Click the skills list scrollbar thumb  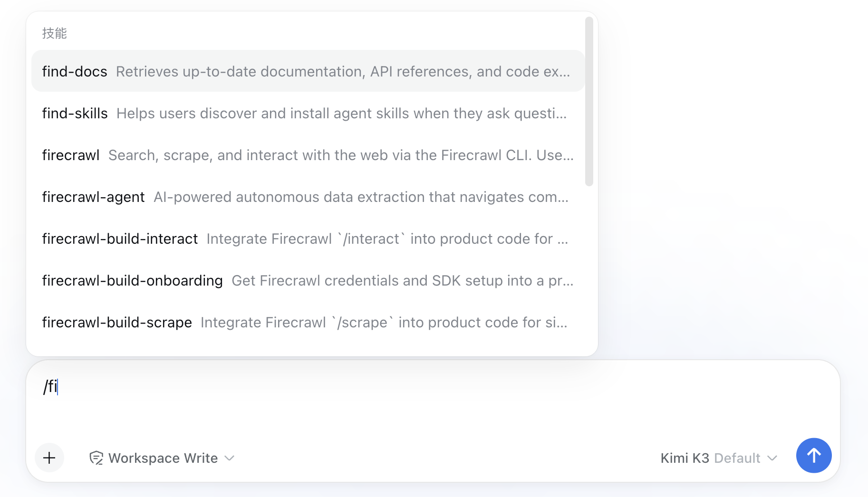click(x=589, y=101)
